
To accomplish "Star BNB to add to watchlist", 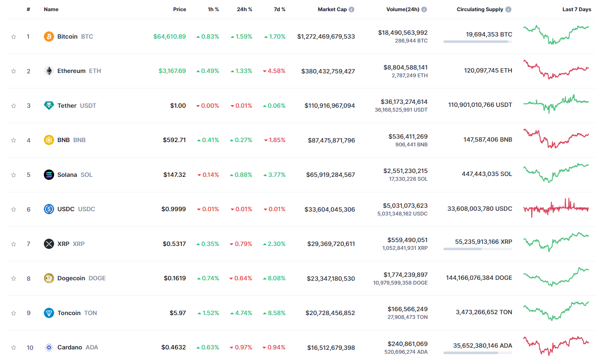I will 14,140.
